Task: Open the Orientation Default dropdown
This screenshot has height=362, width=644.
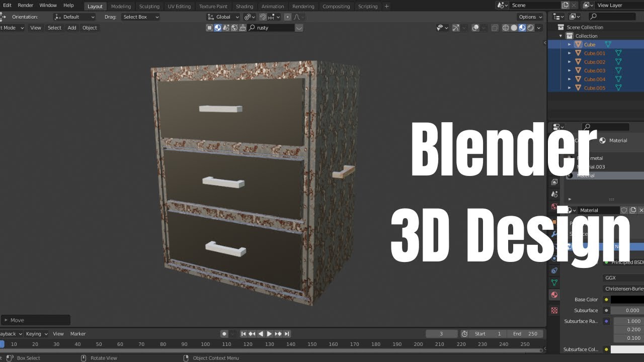Action: (74, 17)
